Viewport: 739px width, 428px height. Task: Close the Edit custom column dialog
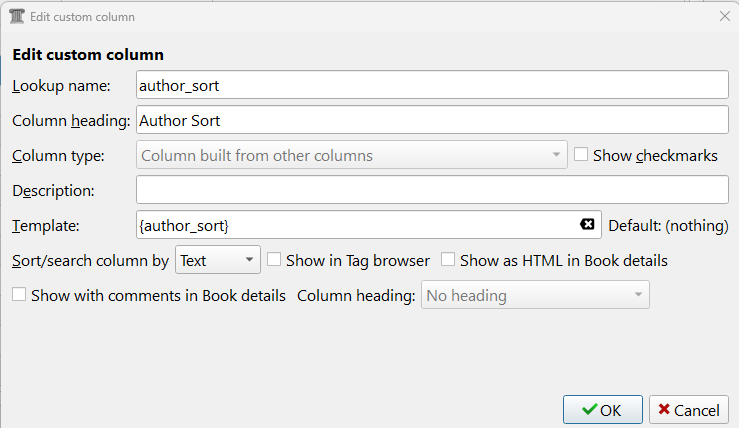click(724, 17)
